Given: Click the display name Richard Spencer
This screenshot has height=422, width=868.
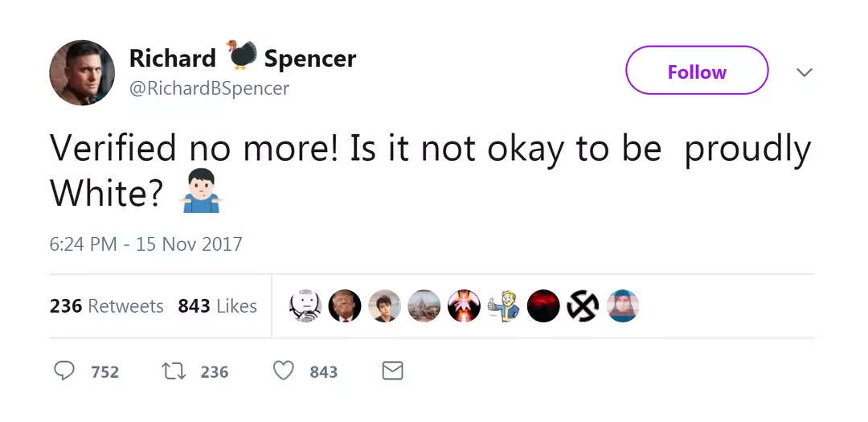Looking at the screenshot, I should (x=242, y=59).
